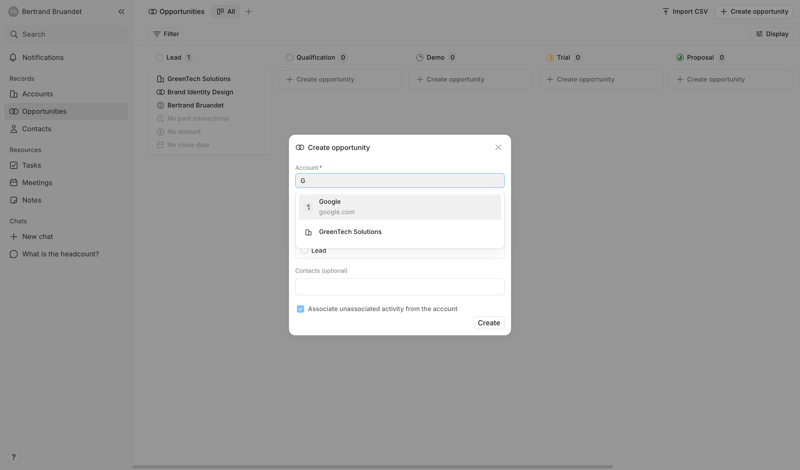Close the Create opportunity dialog

pos(498,147)
